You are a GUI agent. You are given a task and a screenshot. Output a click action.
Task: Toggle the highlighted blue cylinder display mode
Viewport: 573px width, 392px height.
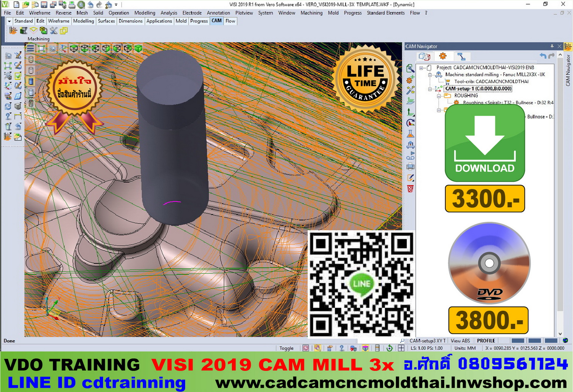point(31,81)
